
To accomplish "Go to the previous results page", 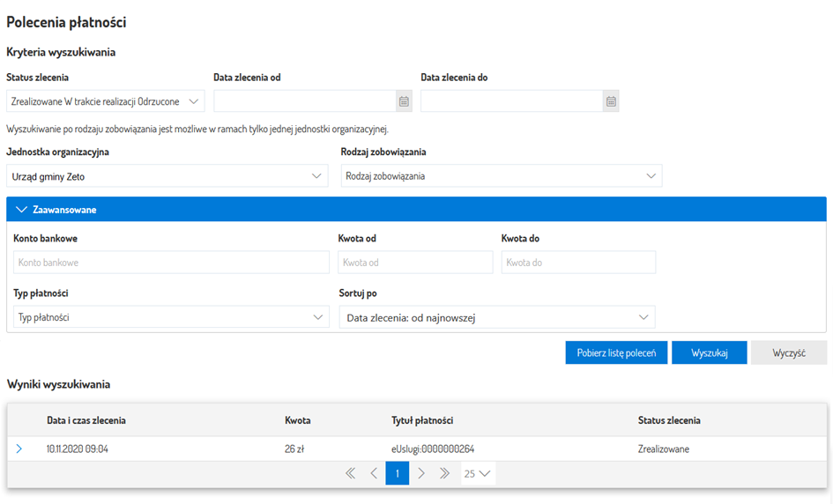I will click(374, 474).
